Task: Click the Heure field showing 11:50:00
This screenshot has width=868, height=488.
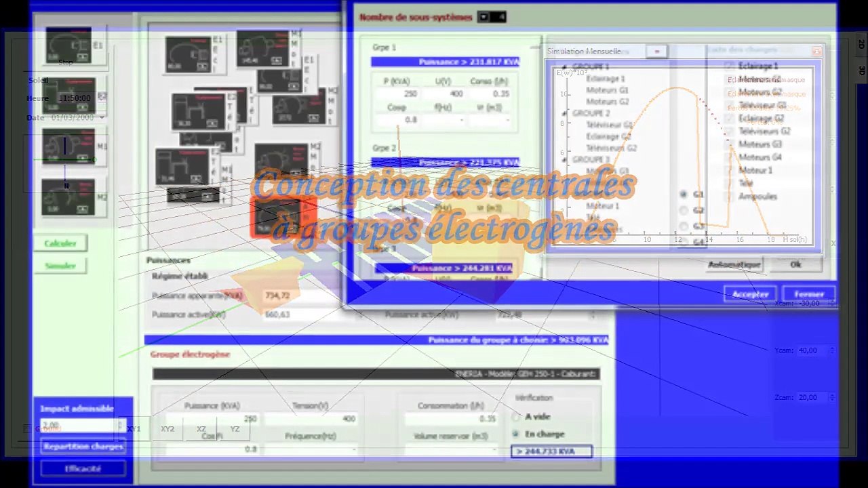Action: coord(75,98)
